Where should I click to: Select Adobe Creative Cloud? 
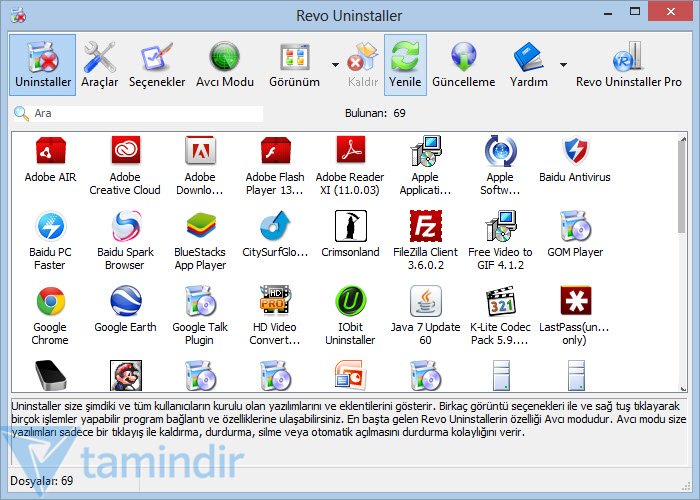point(125,166)
